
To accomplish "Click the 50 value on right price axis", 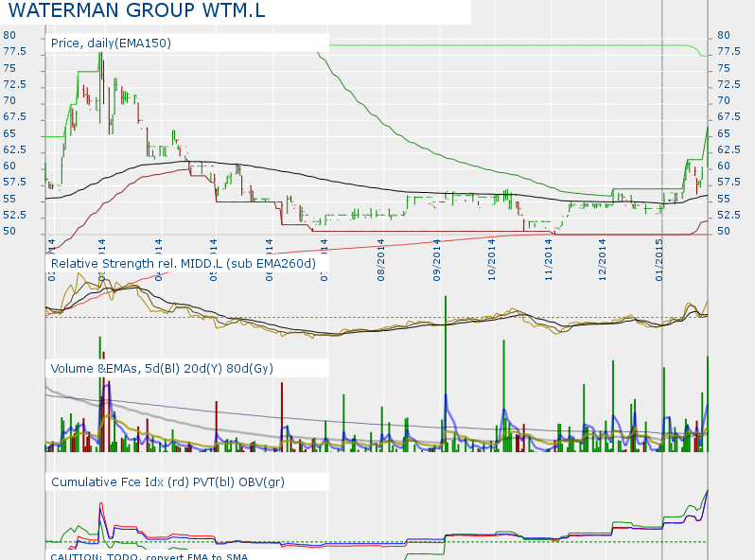I will [x=724, y=231].
